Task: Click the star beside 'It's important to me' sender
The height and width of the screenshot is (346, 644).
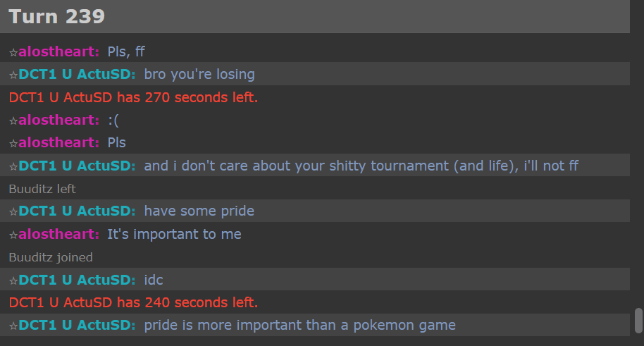Action: pyautogui.click(x=13, y=235)
